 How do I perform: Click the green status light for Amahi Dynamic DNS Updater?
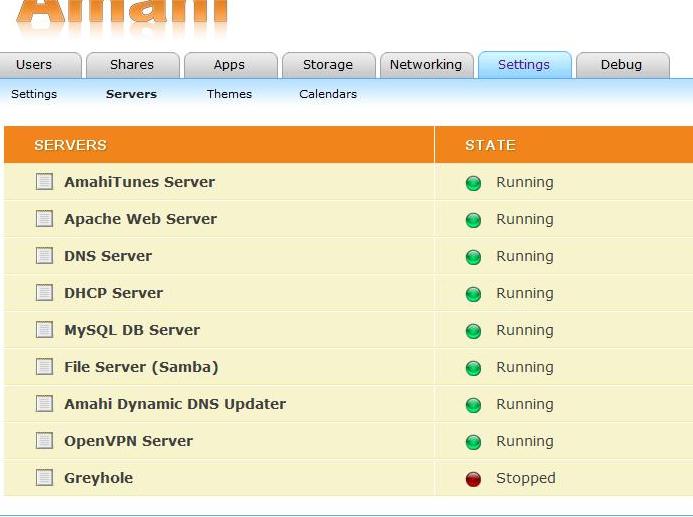[x=473, y=405]
